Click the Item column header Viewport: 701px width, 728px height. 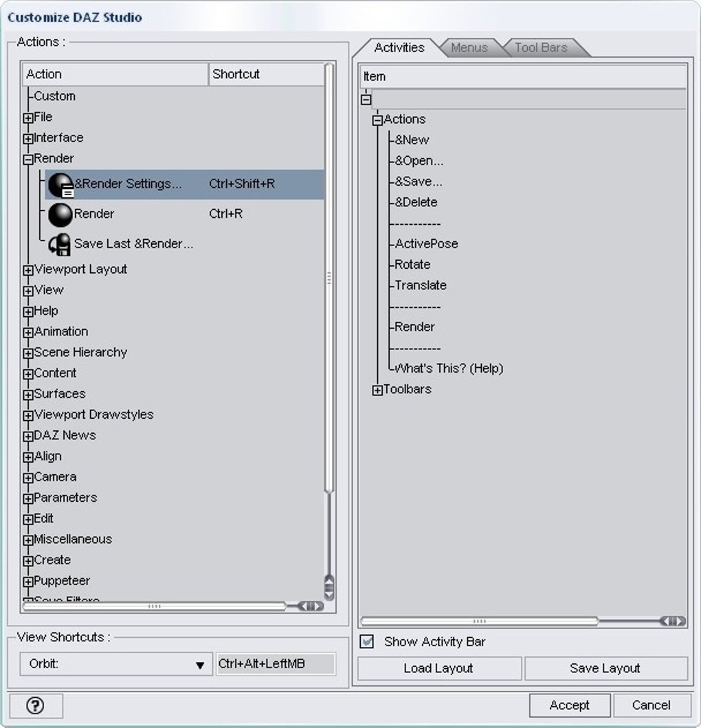(x=523, y=76)
